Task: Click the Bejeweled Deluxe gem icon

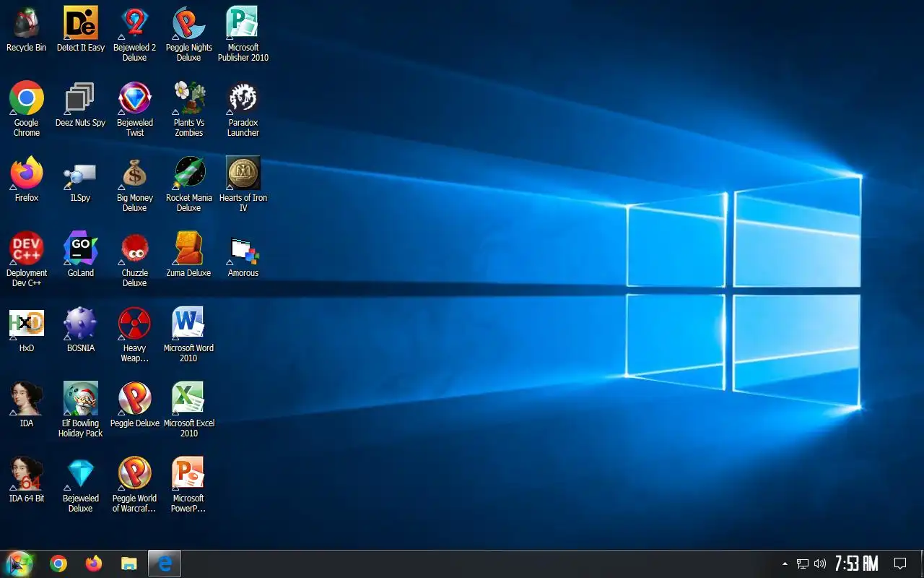Action: click(x=80, y=486)
